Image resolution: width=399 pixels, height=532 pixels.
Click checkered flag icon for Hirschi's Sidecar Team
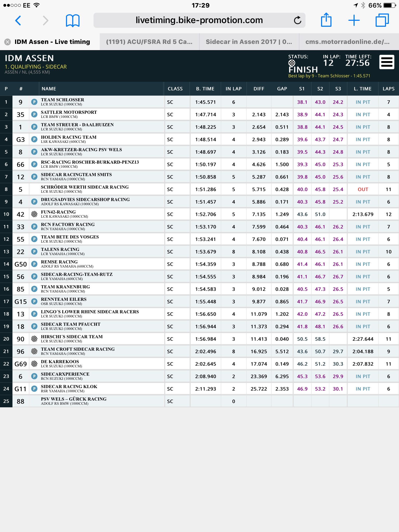34,339
